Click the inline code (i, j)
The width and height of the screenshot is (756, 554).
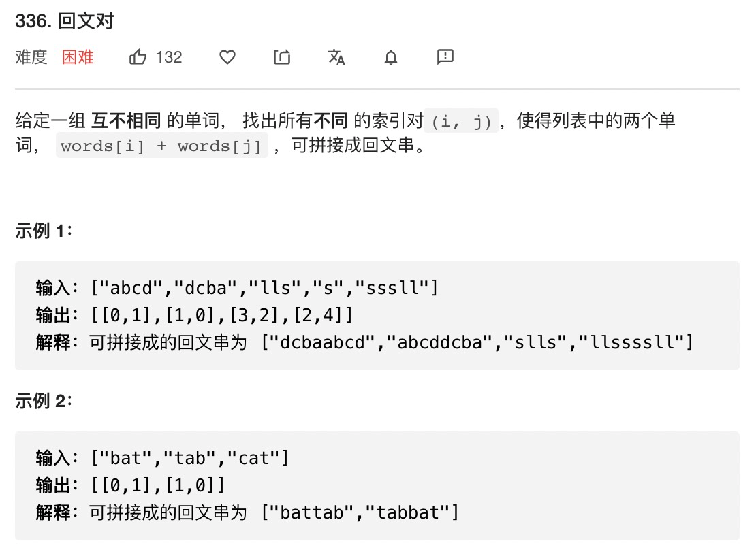[x=461, y=120]
